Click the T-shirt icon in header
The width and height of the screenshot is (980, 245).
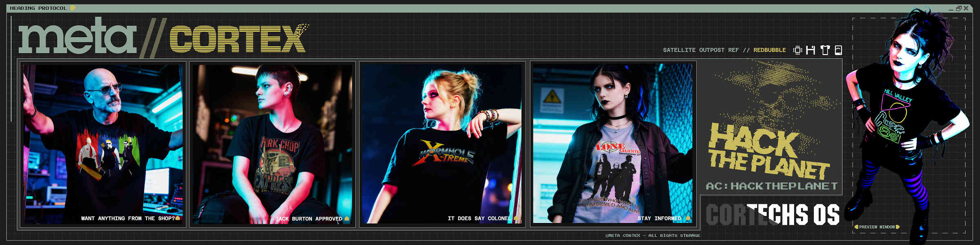tap(825, 50)
